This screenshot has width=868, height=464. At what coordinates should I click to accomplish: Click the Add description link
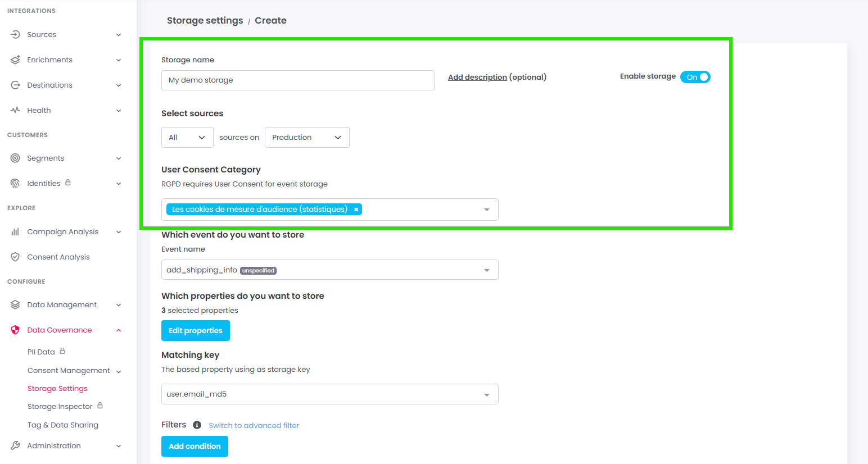(477, 78)
